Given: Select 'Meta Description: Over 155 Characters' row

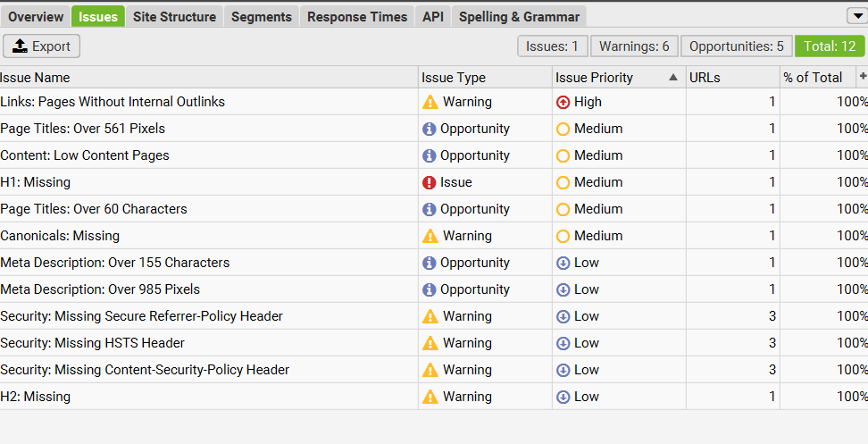Looking at the screenshot, I should click(434, 263).
